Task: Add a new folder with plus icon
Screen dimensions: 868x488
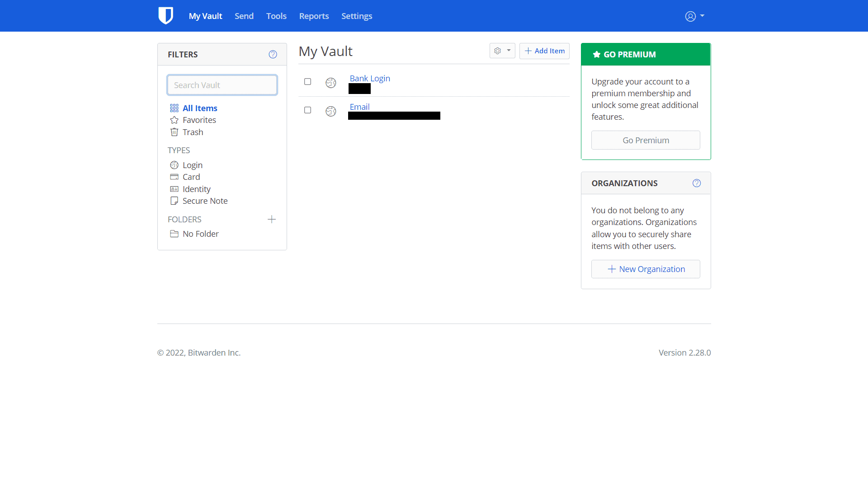Action: [x=272, y=219]
